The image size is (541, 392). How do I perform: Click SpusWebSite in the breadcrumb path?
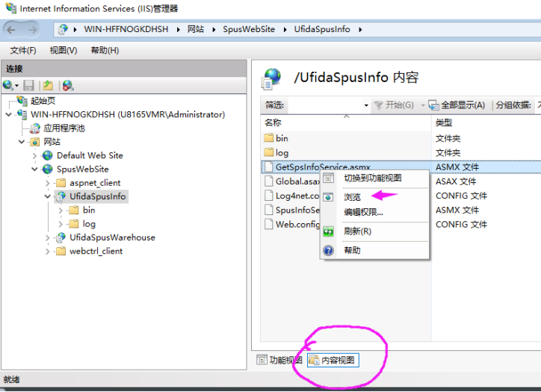coord(249,29)
